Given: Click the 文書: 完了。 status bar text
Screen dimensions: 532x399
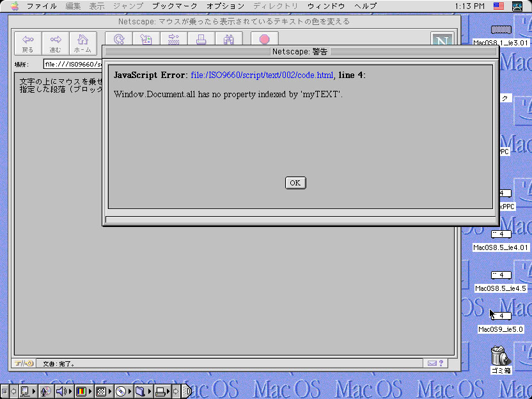Looking at the screenshot, I should point(59,364).
